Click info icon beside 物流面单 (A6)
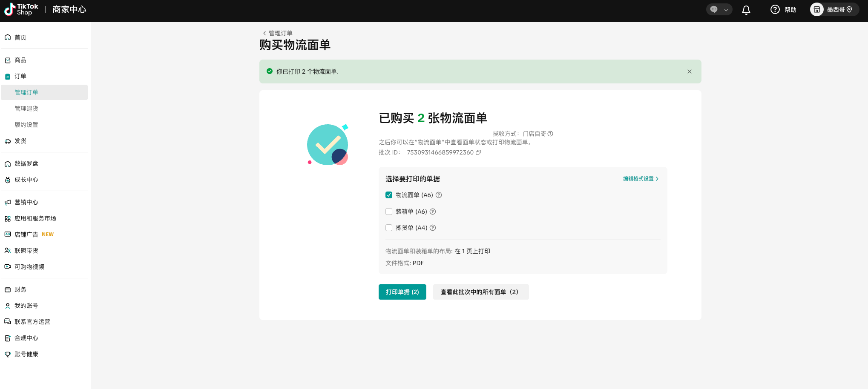 (439, 195)
